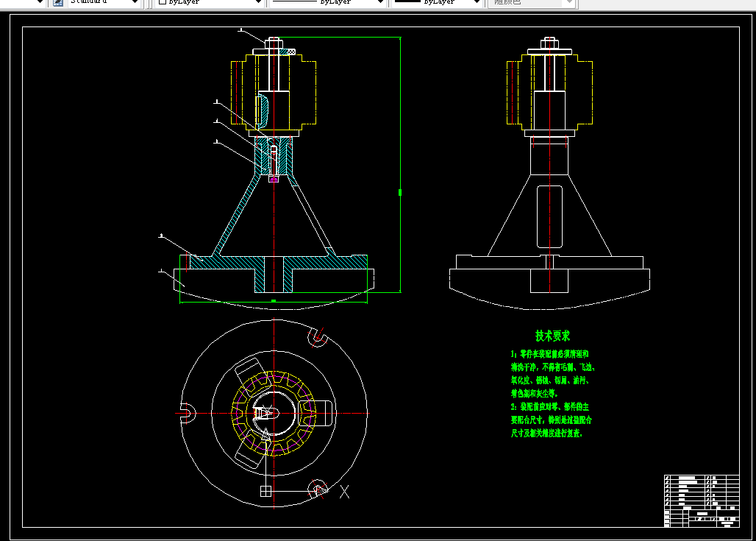Viewport: 756px width, 541px height.
Task: Click the UCS X axis label
Action: click(344, 492)
